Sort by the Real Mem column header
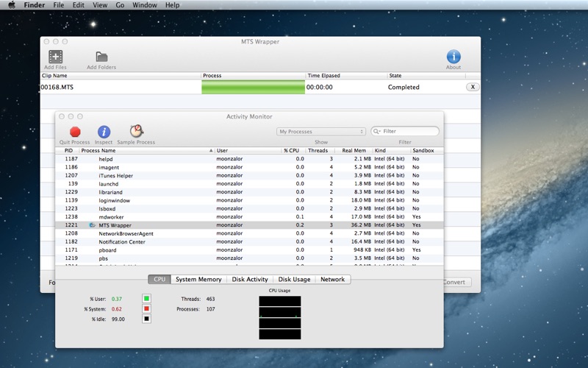The height and width of the screenshot is (368, 588). [x=354, y=151]
